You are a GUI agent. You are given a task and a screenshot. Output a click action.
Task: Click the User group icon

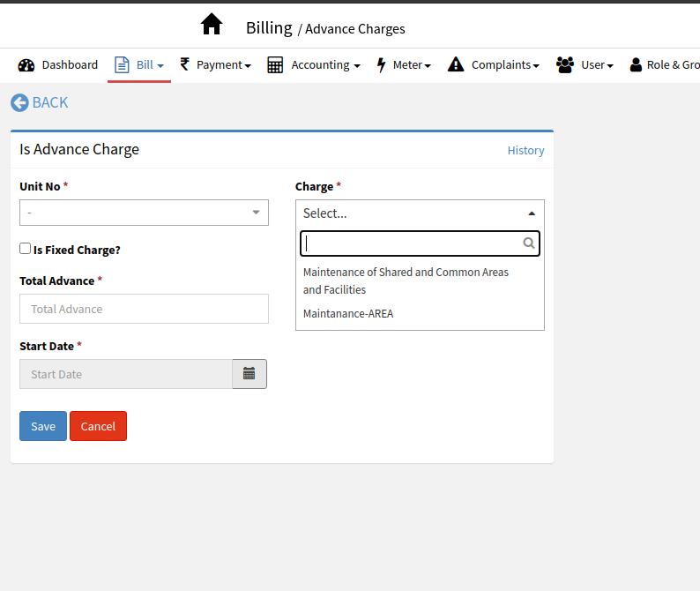click(x=565, y=65)
